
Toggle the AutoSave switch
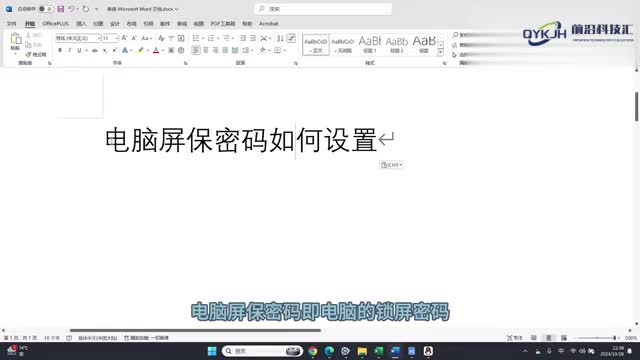tap(46, 9)
